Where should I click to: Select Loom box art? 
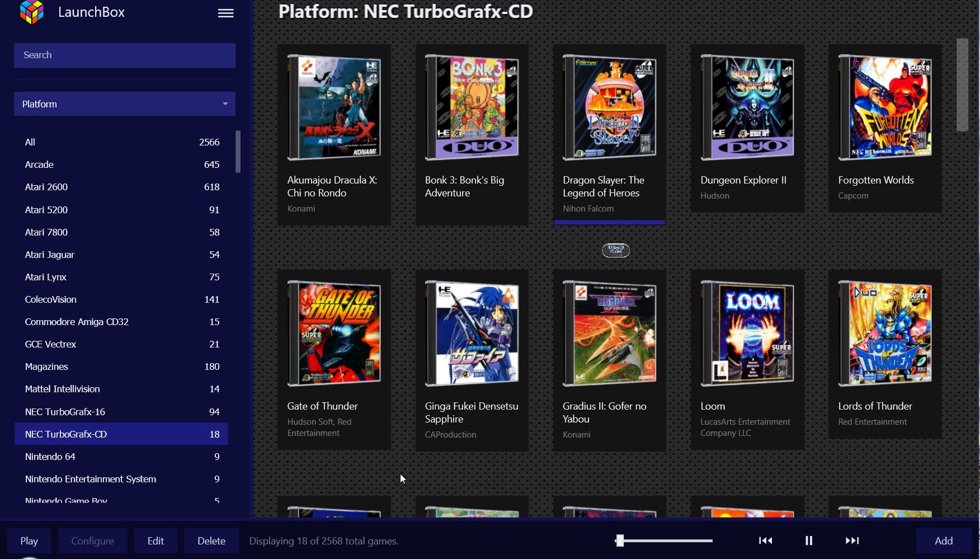pyautogui.click(x=747, y=333)
